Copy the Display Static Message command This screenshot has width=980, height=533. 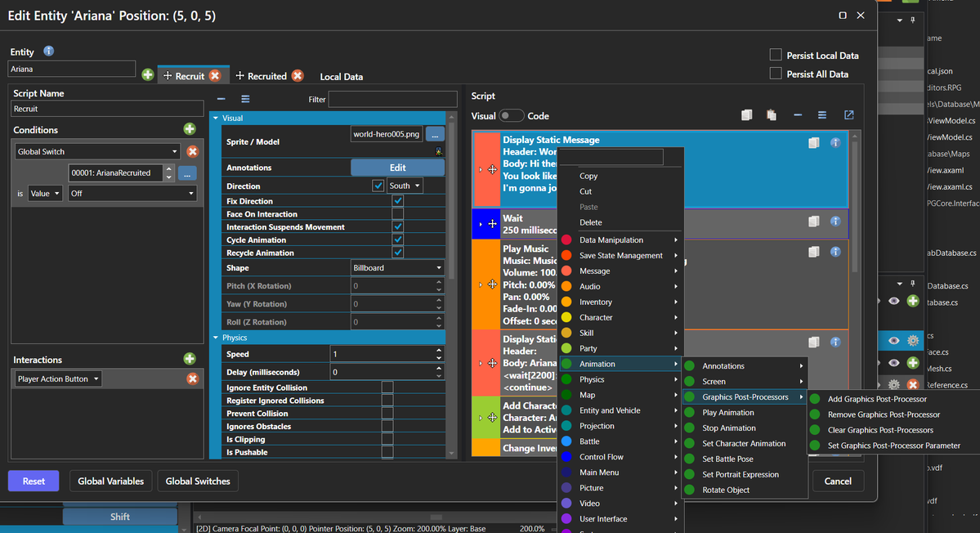(x=814, y=143)
